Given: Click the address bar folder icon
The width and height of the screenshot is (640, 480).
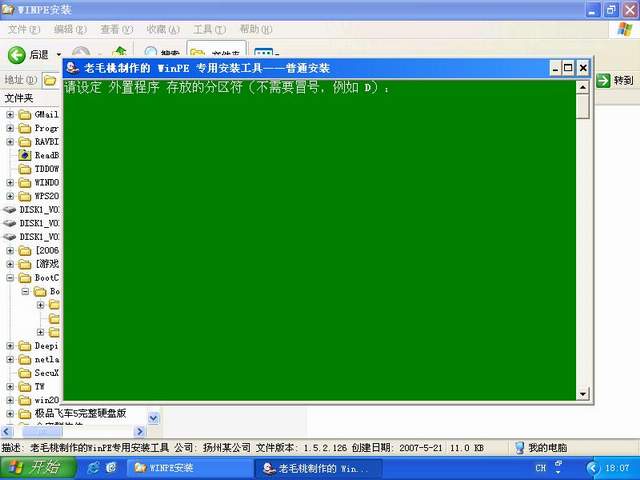Looking at the screenshot, I should coord(50,80).
